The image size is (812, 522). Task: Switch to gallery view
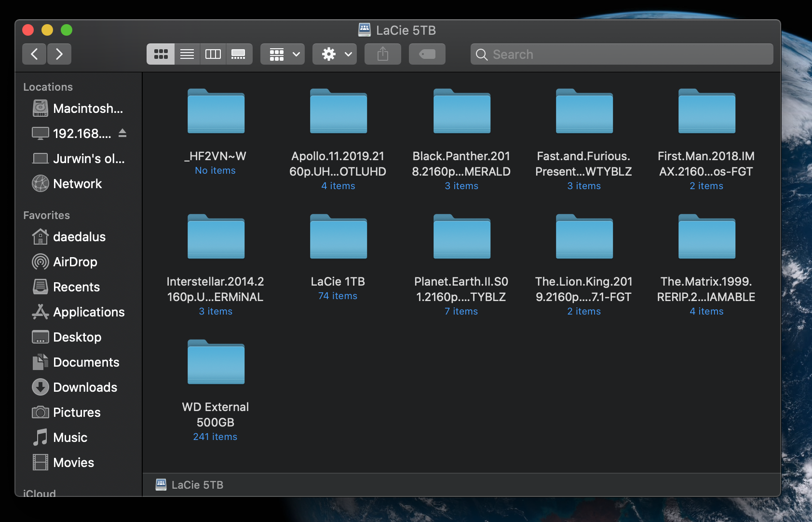click(x=239, y=54)
